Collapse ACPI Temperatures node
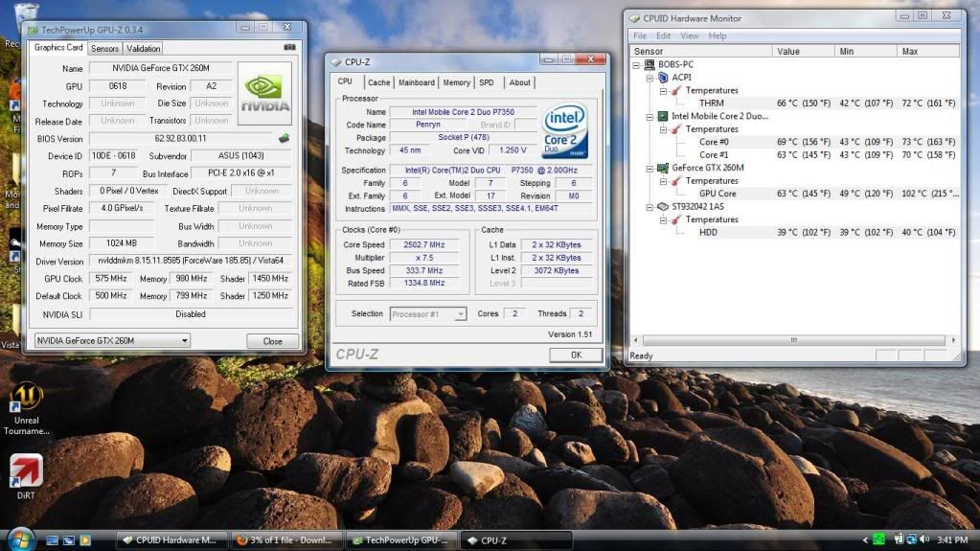This screenshot has width=980, height=551. pos(663,91)
